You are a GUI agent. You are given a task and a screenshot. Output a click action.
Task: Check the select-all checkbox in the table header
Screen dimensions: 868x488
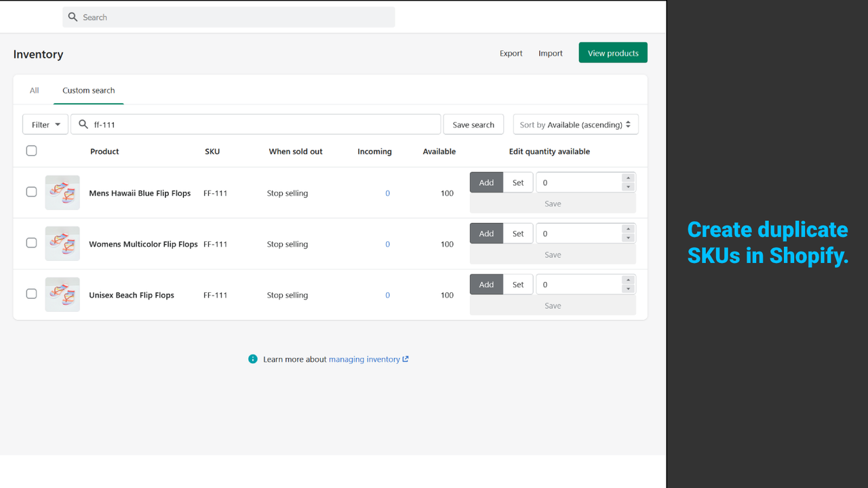(x=31, y=150)
